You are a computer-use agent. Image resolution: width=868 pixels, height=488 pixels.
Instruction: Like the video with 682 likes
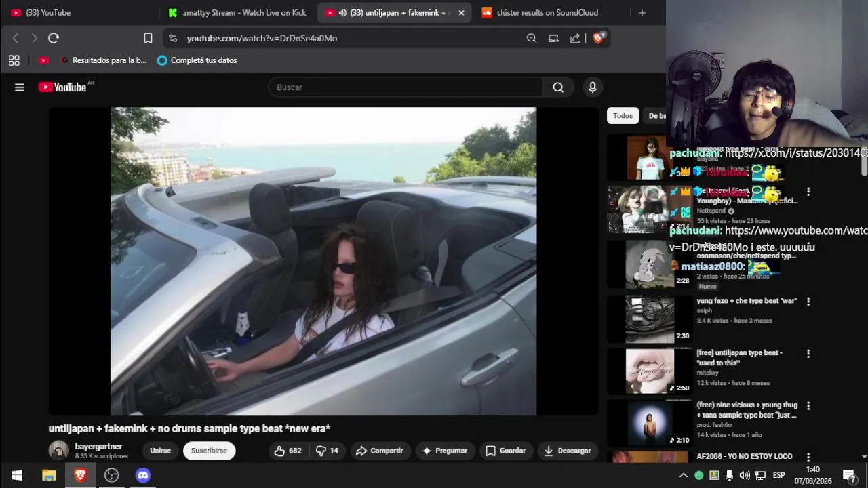[288, 451]
